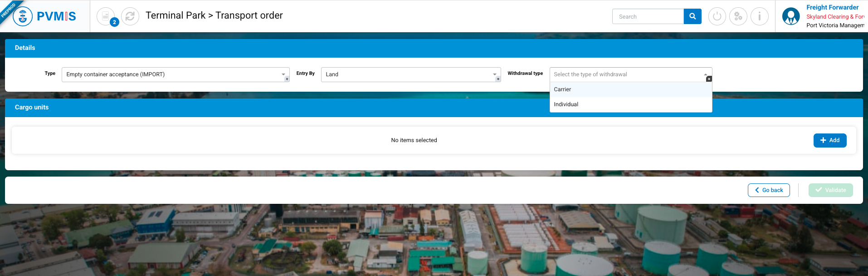This screenshot has width=868, height=276.
Task: Click the PVMIS anchor logo
Action: pos(23,17)
